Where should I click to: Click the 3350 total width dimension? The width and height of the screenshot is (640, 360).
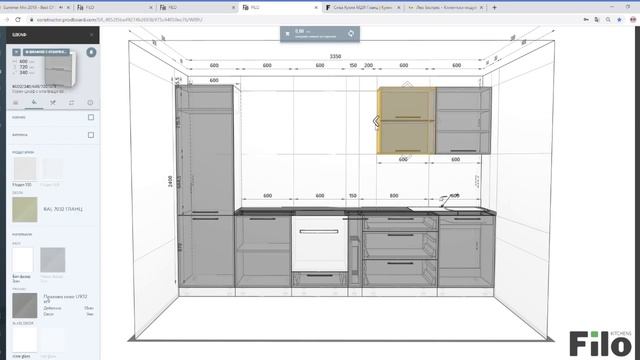point(335,56)
